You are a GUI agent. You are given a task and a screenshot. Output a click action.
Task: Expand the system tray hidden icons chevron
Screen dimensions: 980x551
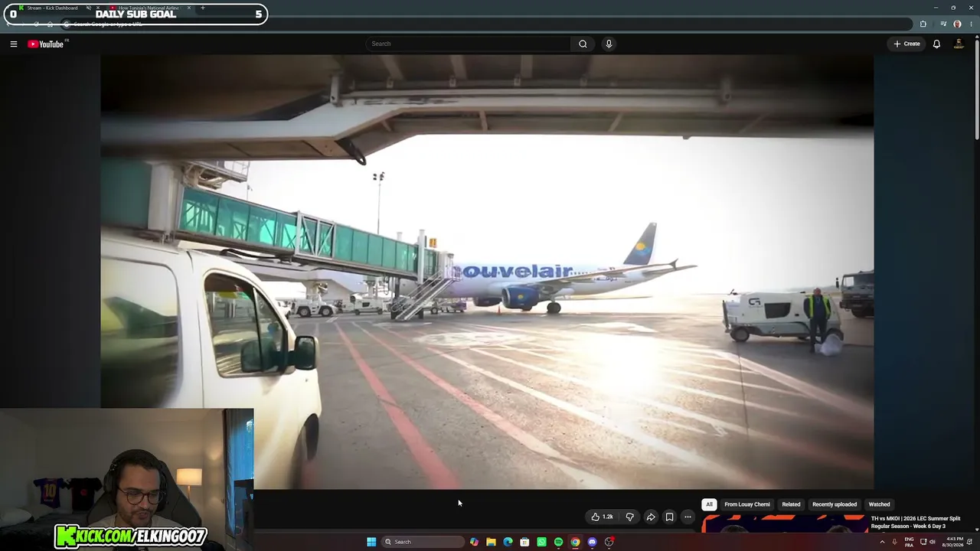pyautogui.click(x=882, y=542)
